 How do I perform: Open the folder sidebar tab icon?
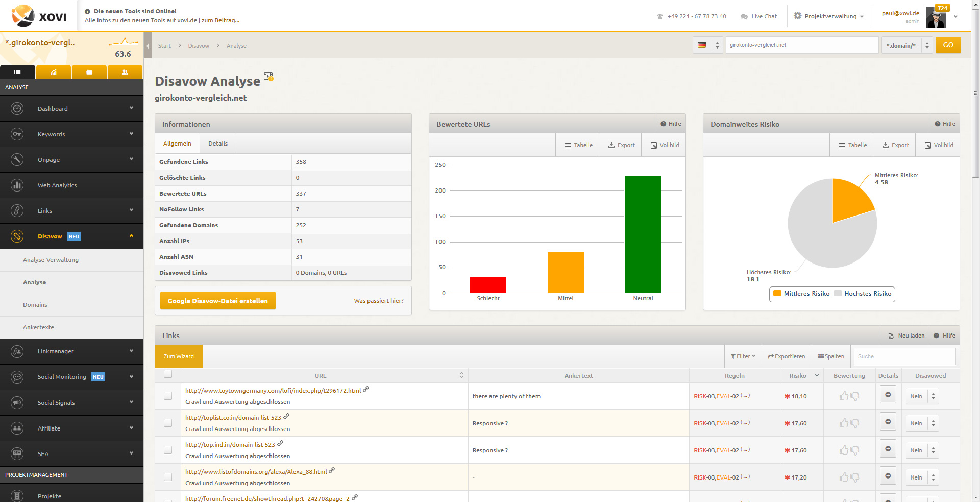pyautogui.click(x=89, y=72)
